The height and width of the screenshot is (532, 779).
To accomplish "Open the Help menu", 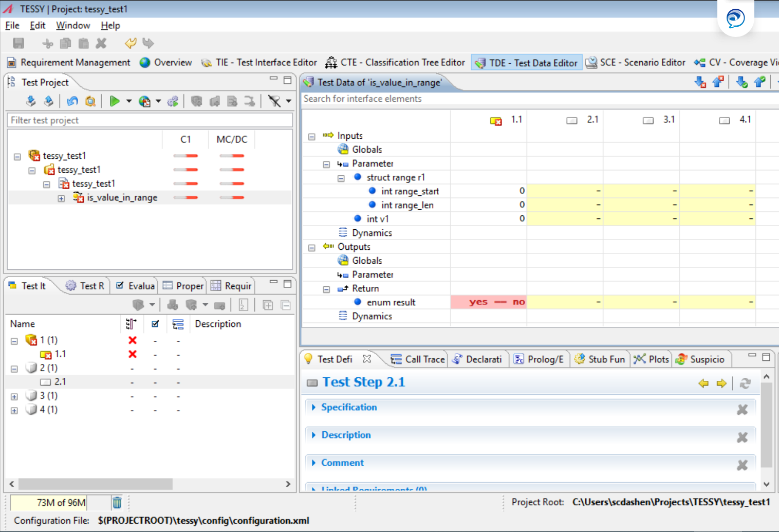I will pos(110,25).
